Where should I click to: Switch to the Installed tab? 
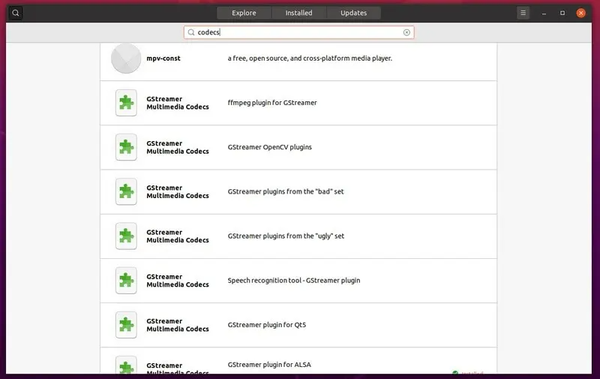pos(298,13)
